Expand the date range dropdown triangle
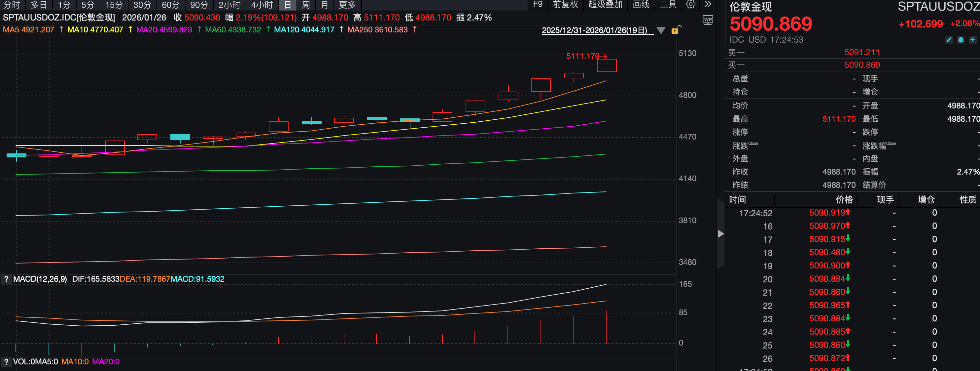 [x=661, y=30]
